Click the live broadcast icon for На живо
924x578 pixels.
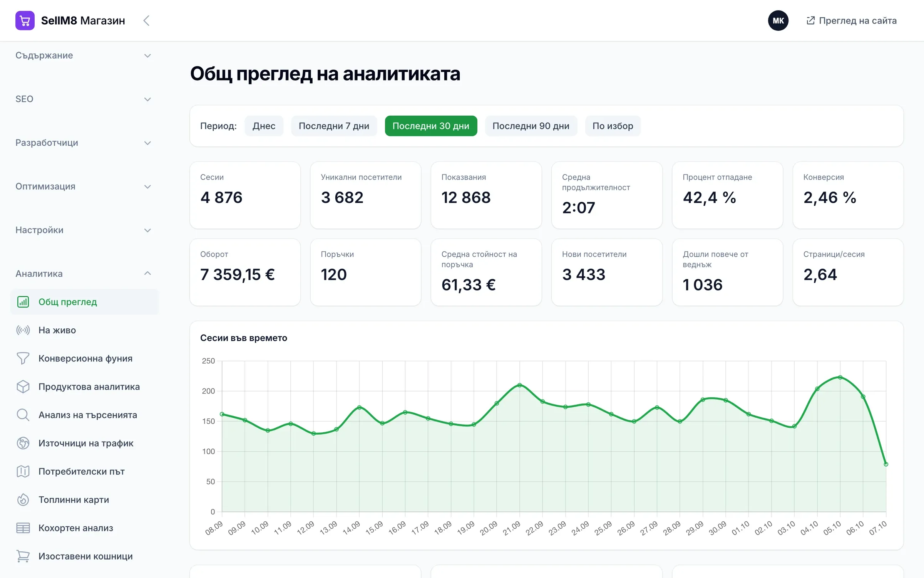pyautogui.click(x=23, y=330)
